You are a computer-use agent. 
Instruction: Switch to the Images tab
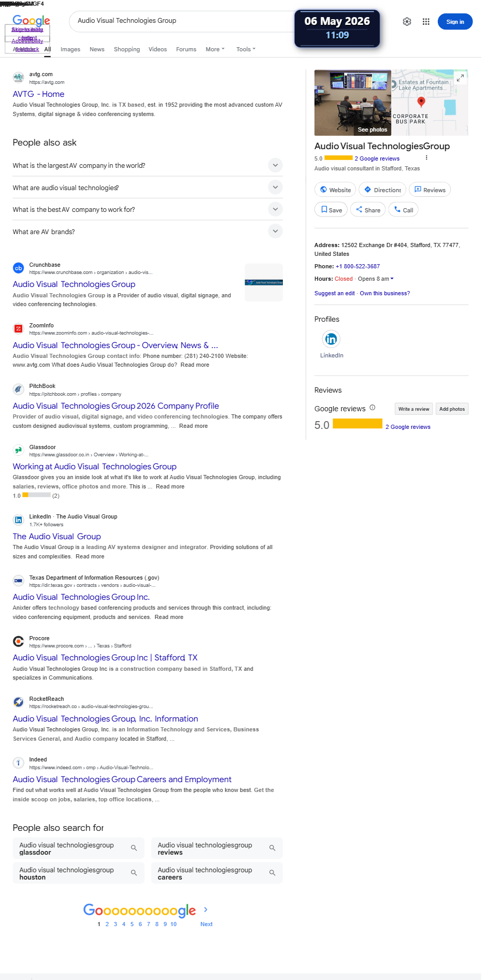point(70,49)
